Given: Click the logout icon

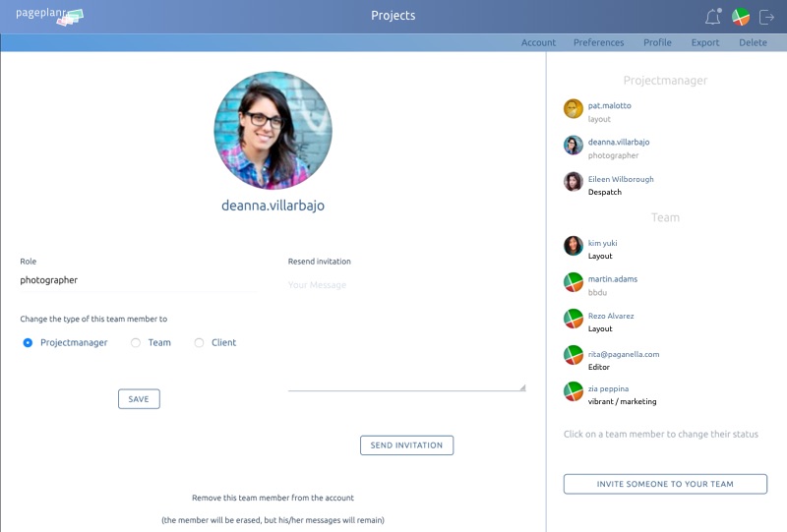Looking at the screenshot, I should 766,17.
